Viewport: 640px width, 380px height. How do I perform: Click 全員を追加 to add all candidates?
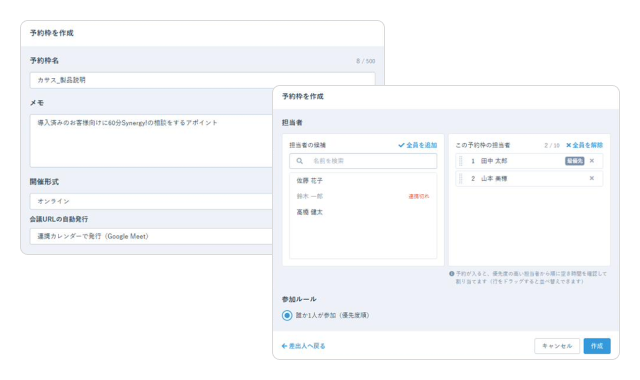(x=418, y=145)
